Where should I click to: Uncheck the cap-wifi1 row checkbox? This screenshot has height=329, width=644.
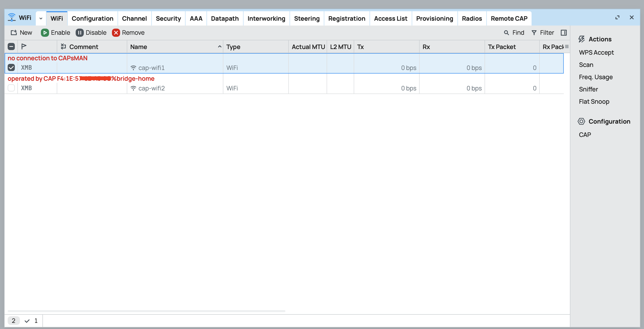coord(11,68)
